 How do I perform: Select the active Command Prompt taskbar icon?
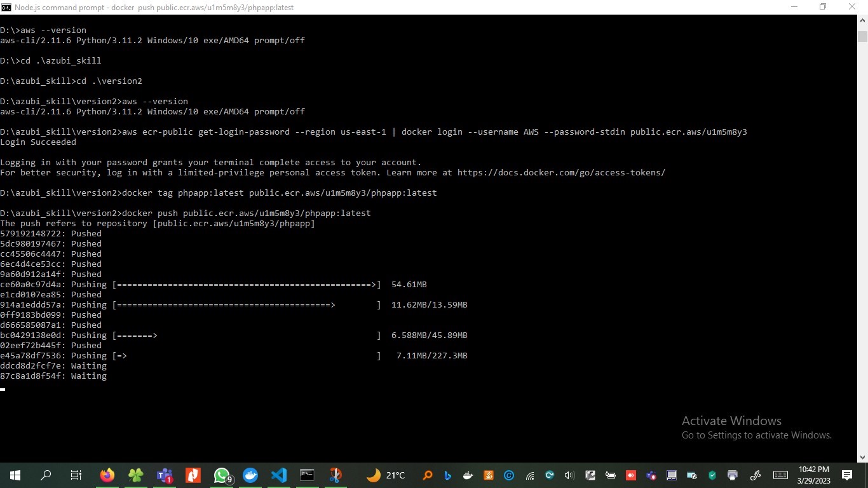(x=307, y=475)
